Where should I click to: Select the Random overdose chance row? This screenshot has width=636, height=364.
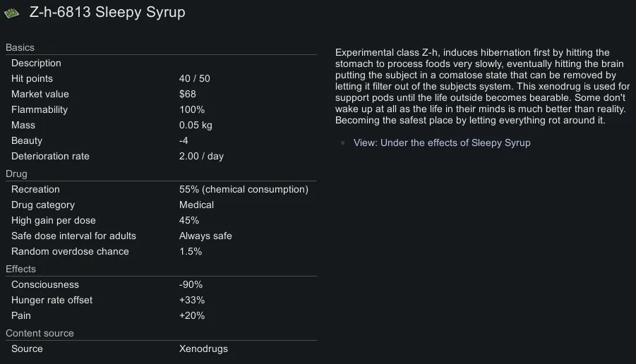[x=161, y=252]
